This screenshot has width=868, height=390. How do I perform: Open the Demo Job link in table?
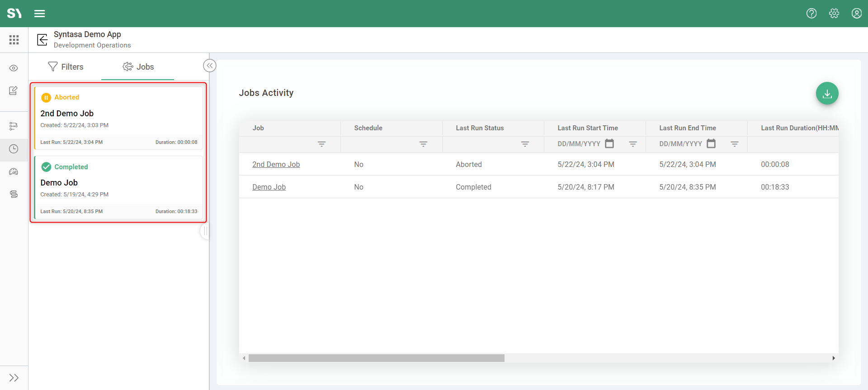269,187
